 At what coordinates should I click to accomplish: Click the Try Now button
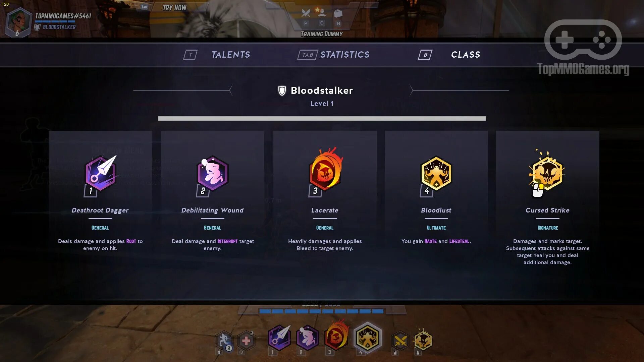[x=174, y=8]
